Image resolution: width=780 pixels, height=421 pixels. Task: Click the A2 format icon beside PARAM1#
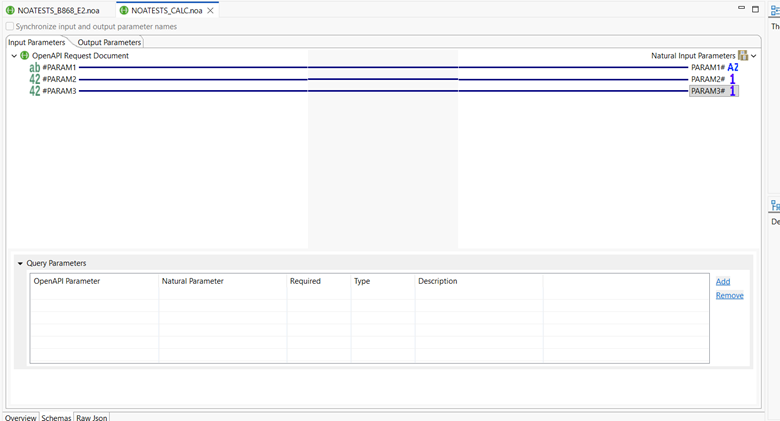733,67
